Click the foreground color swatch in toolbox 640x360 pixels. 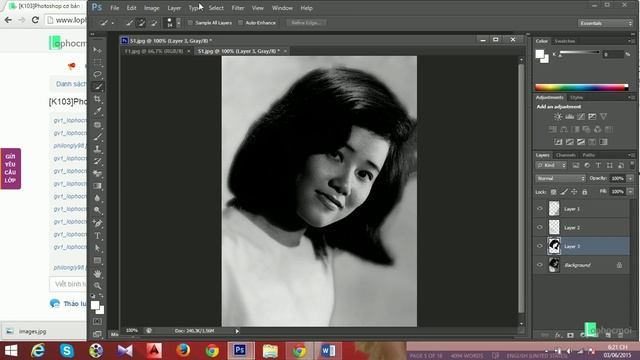pyautogui.click(x=95, y=305)
